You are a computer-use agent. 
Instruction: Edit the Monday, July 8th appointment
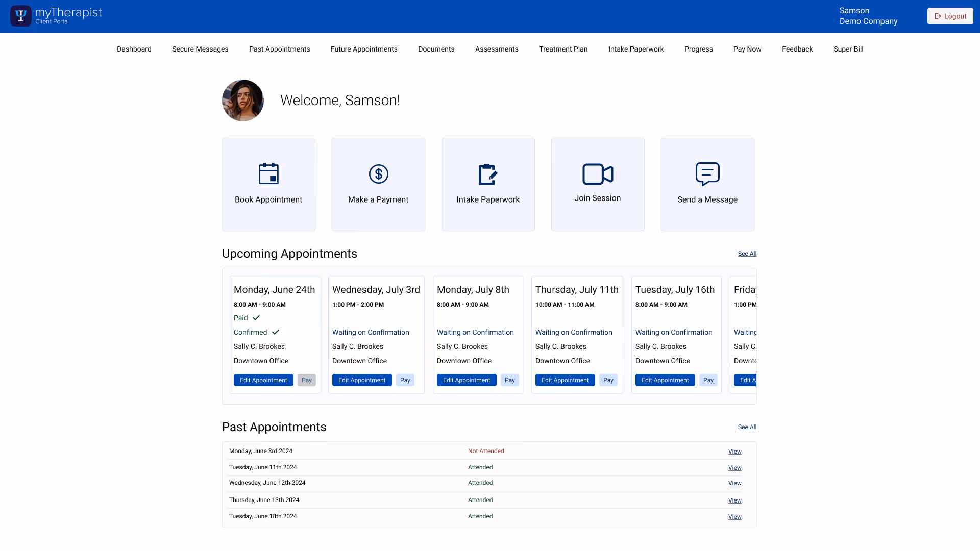click(467, 380)
